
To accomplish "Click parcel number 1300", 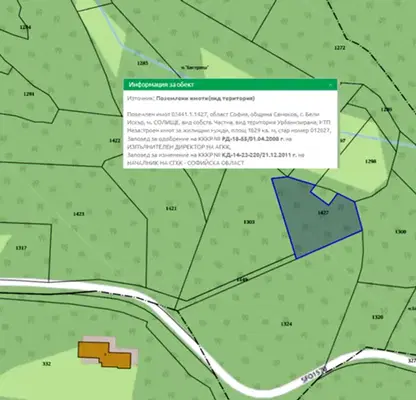I will 401,232.
